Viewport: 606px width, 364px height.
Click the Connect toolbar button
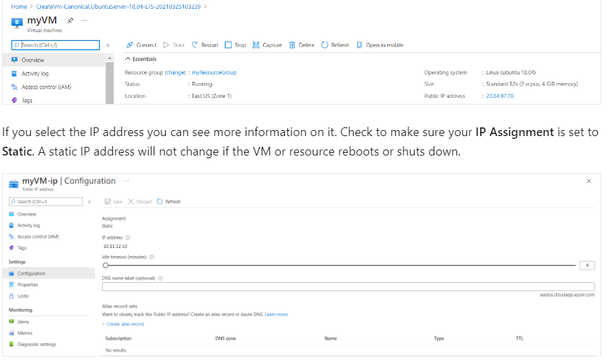click(x=141, y=45)
